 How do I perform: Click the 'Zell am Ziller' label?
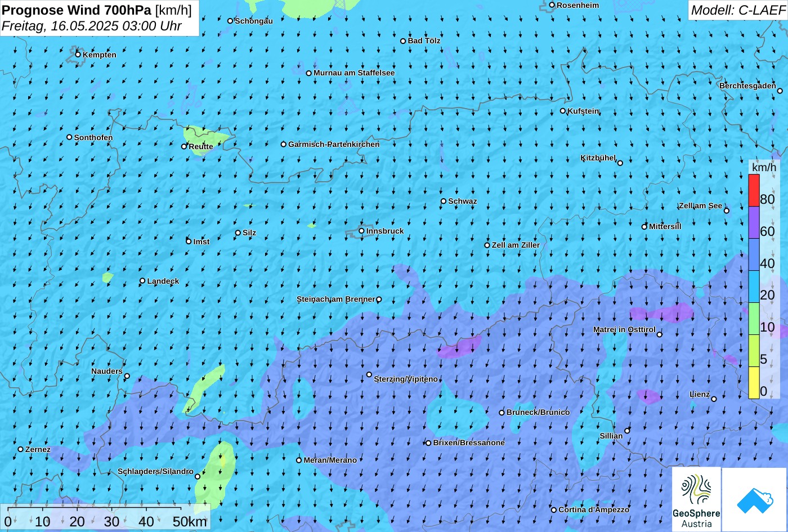point(516,245)
